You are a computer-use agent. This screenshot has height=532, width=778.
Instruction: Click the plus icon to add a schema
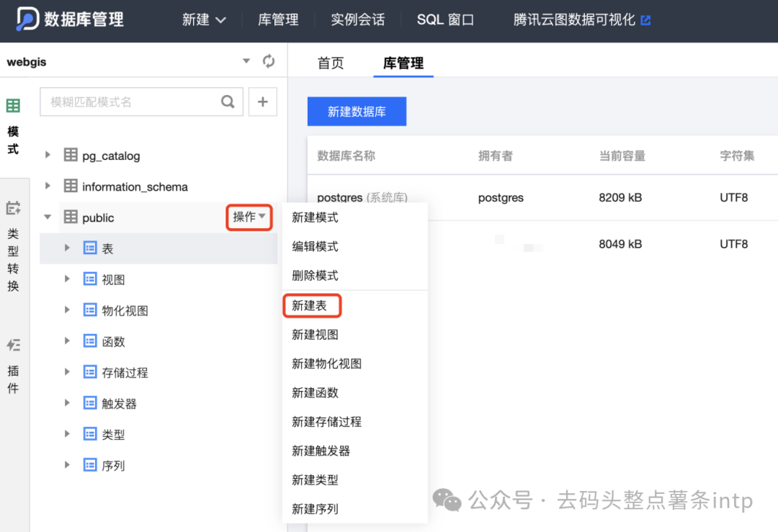262,102
